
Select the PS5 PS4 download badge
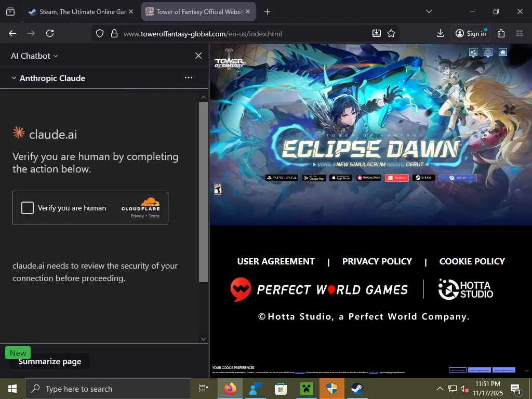pos(282,178)
